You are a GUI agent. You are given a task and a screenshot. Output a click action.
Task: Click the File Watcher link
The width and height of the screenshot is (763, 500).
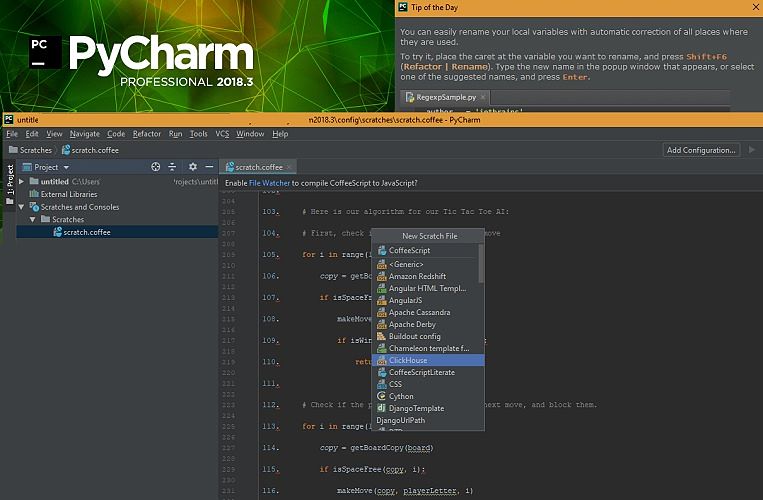[269, 183]
